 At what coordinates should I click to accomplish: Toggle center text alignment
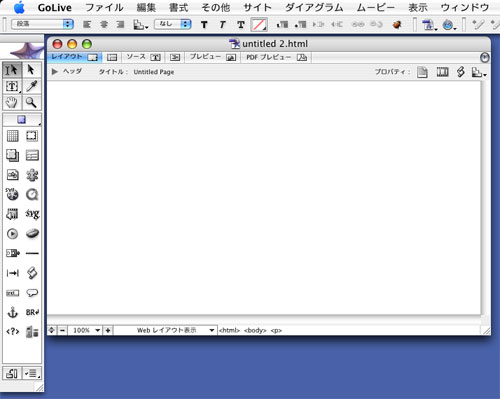coord(104,24)
